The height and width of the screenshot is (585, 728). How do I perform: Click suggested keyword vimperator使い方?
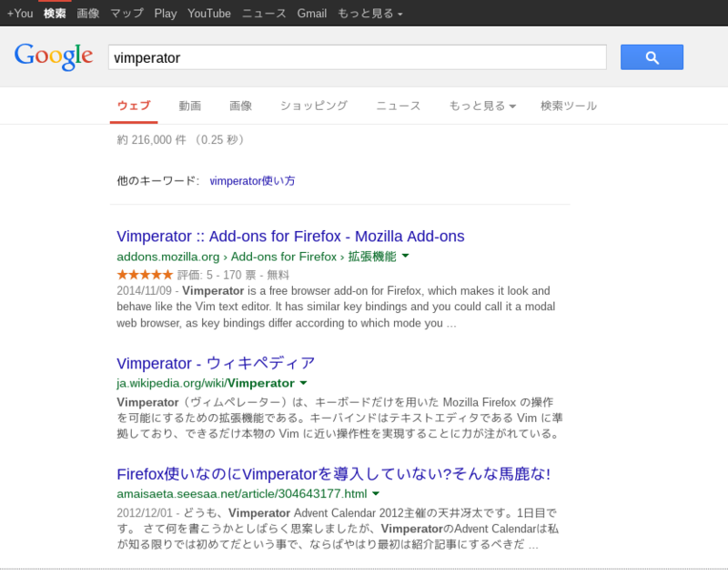[252, 181]
